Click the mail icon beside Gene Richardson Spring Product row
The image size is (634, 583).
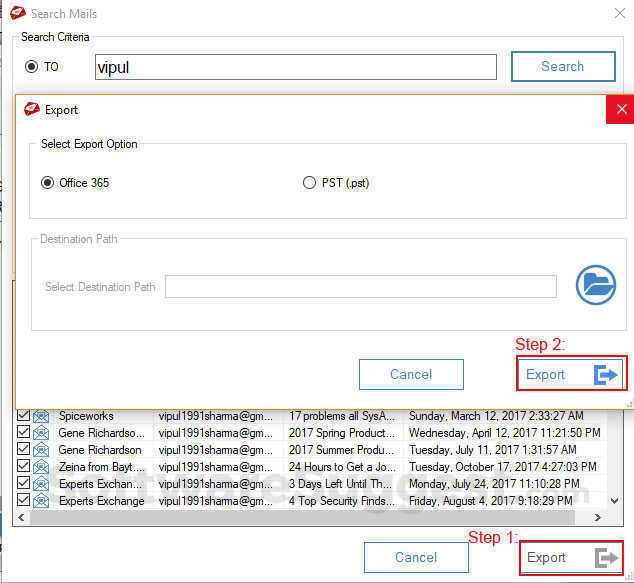(x=41, y=433)
